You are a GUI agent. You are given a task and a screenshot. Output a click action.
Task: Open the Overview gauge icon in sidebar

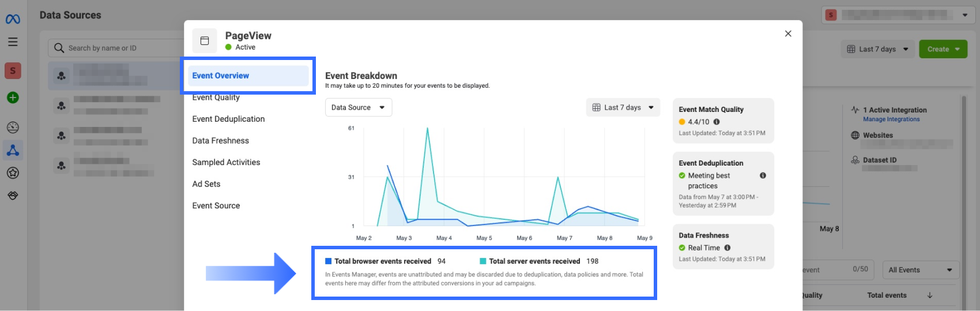(x=13, y=128)
